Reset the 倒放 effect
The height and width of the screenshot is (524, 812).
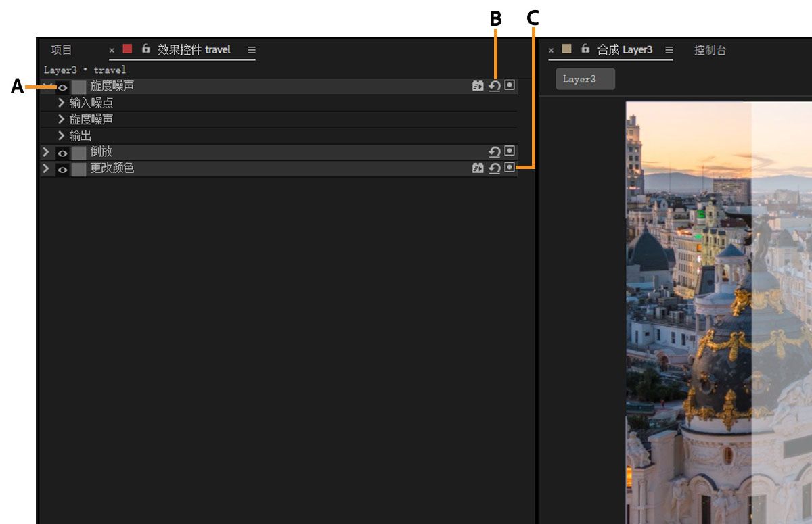(x=495, y=151)
